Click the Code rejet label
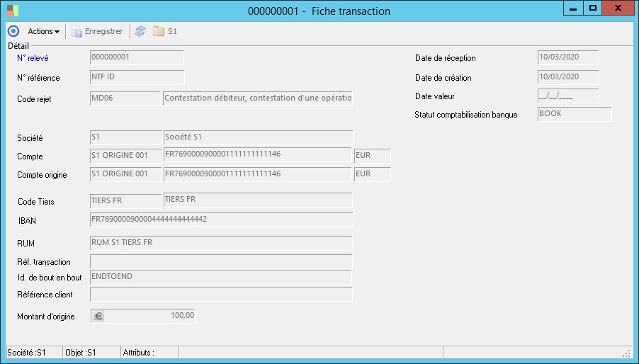The height and width of the screenshot is (364, 639). click(34, 99)
